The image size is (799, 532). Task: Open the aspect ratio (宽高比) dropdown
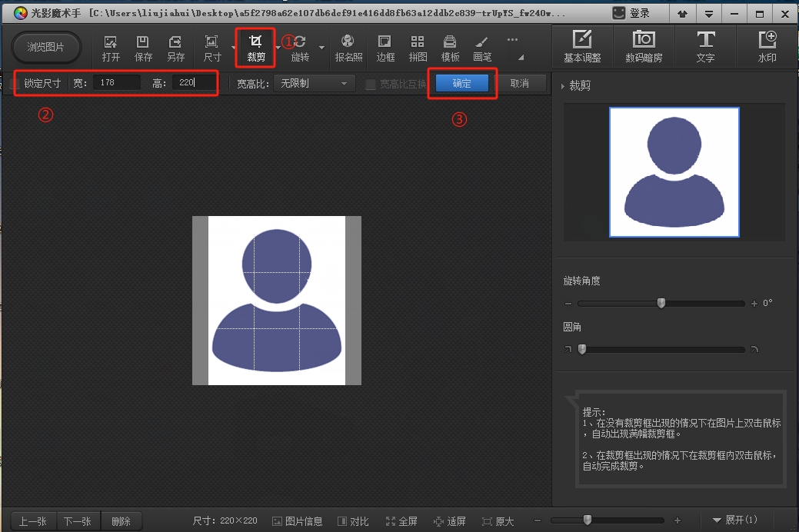point(314,83)
